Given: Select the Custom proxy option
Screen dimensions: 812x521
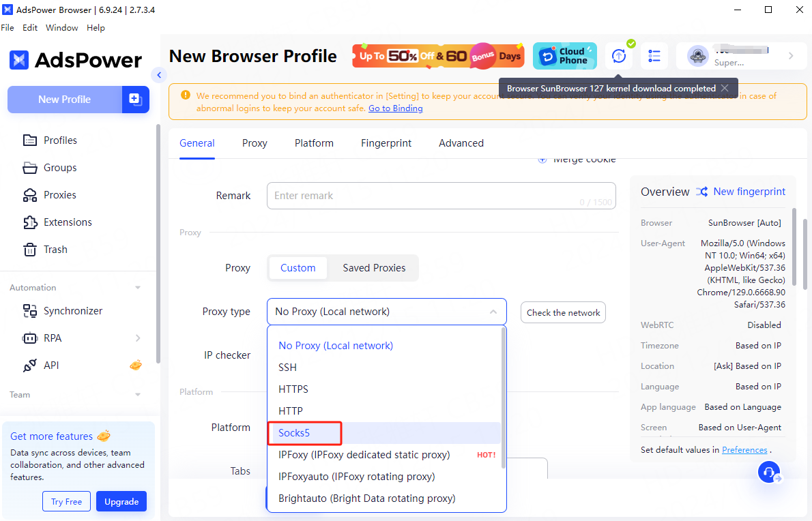Looking at the screenshot, I should 298,268.
